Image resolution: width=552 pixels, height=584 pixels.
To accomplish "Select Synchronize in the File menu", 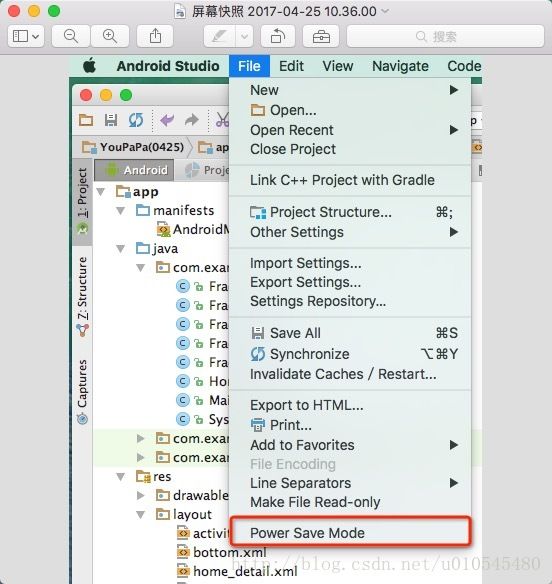I will point(350,354).
